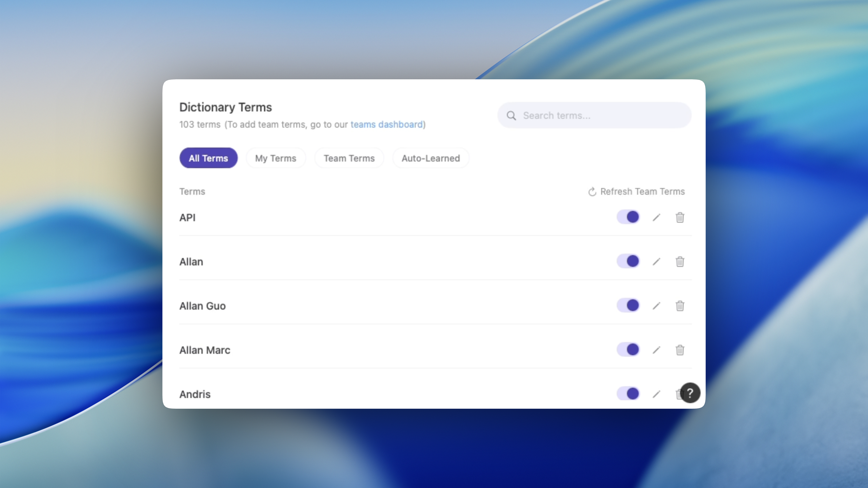Open the Team Terms tab
Image resolution: width=868 pixels, height=488 pixels.
pyautogui.click(x=349, y=158)
